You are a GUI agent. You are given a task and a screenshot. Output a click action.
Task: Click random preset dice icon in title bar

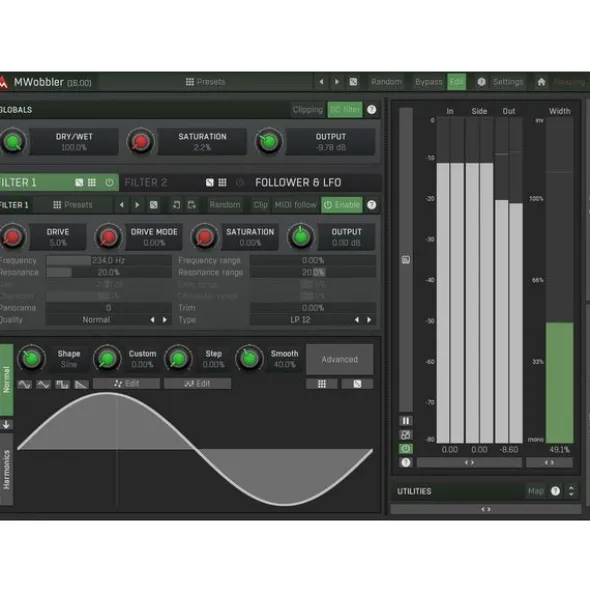pos(353,82)
